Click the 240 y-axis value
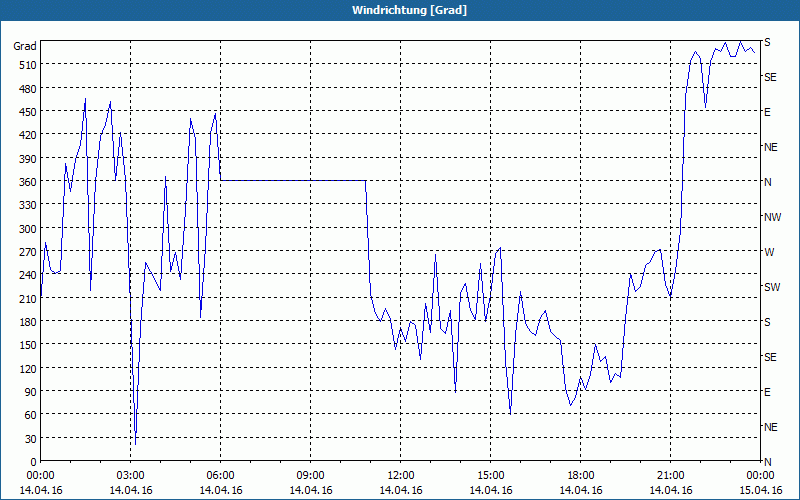This screenshot has height=500, width=800. [29, 276]
